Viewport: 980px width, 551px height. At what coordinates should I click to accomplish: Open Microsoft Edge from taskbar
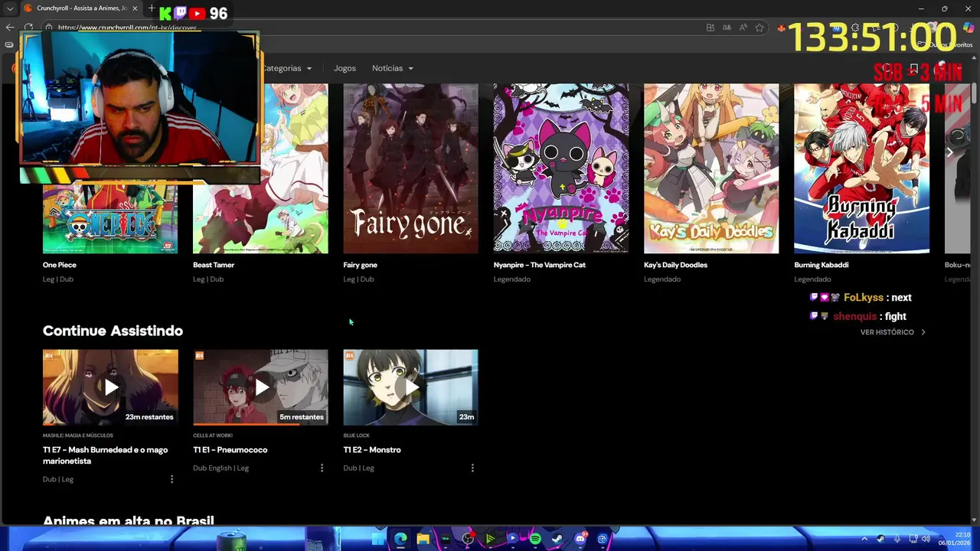tap(400, 539)
